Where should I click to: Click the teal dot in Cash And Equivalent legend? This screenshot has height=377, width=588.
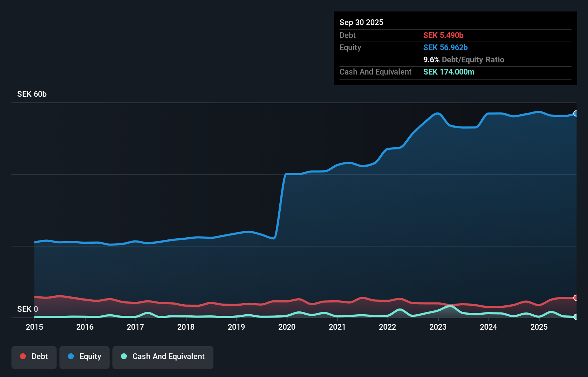click(123, 356)
